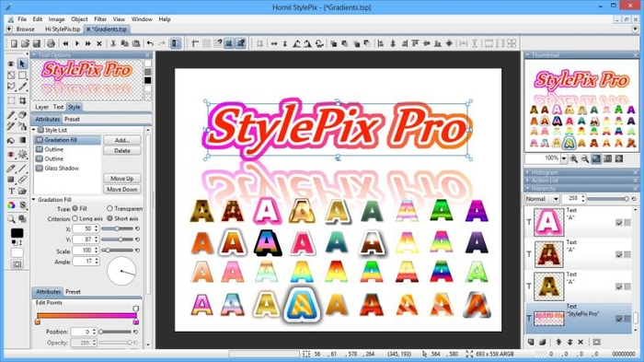
Task: Select the red-eye removal tool
Action: pyautogui.click(x=11, y=154)
